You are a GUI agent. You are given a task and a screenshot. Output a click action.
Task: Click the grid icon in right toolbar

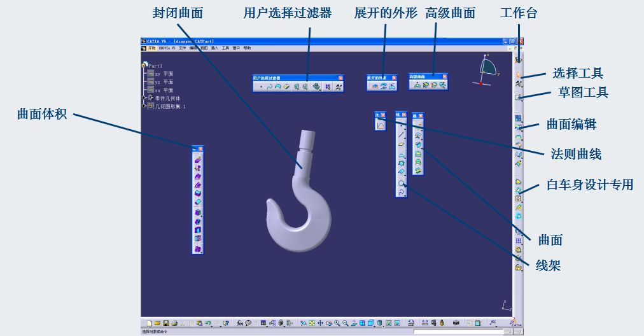519,241
